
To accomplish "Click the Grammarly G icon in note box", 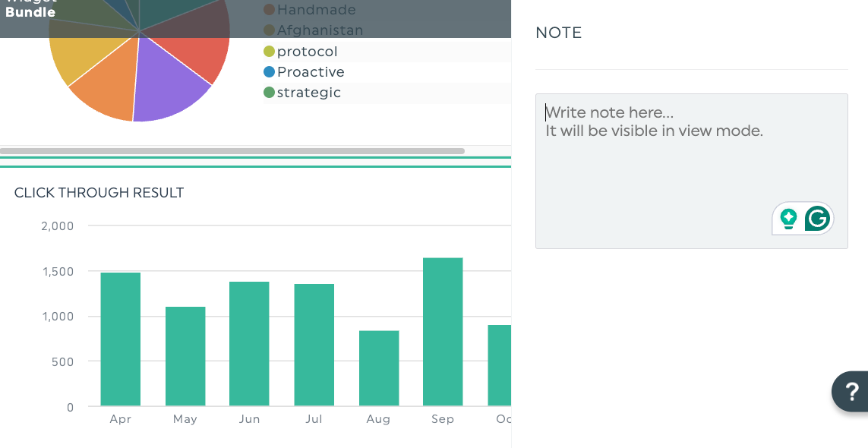I will click(x=817, y=218).
